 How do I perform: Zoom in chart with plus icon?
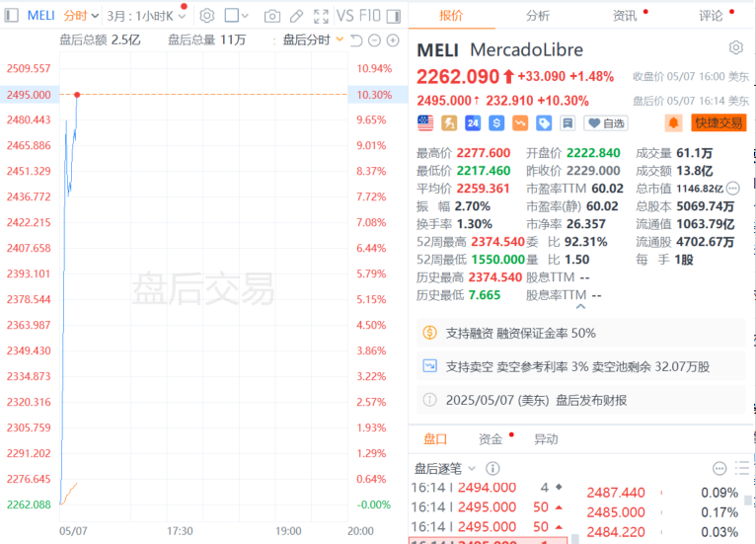393,40
